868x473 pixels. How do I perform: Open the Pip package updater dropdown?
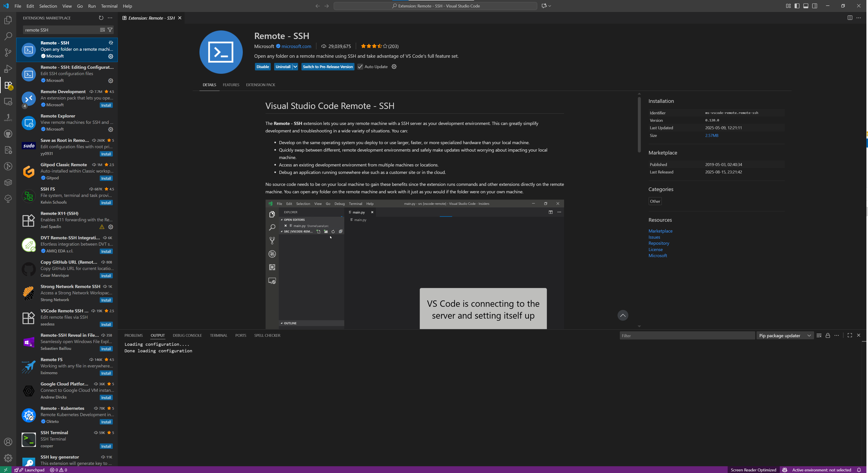(x=785, y=335)
